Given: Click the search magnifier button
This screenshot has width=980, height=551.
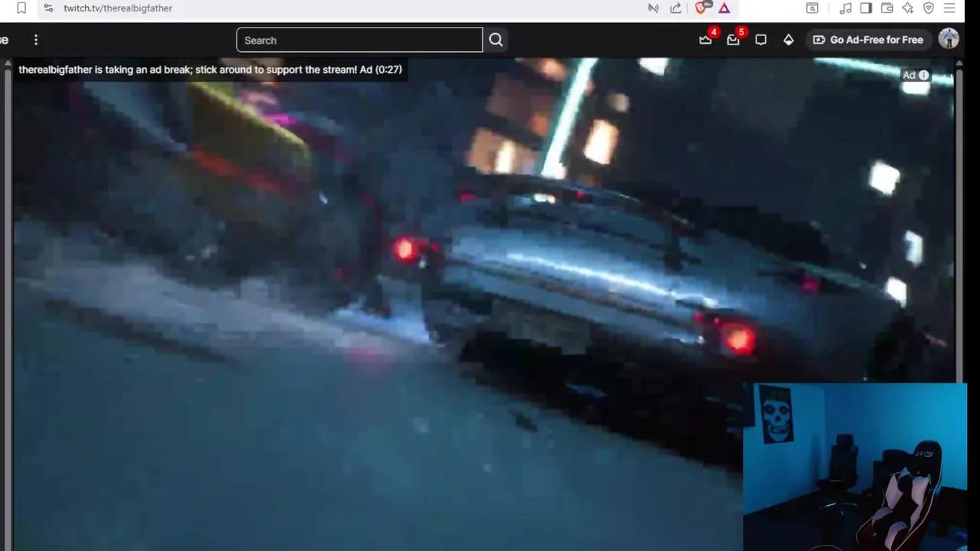Looking at the screenshot, I should point(496,40).
